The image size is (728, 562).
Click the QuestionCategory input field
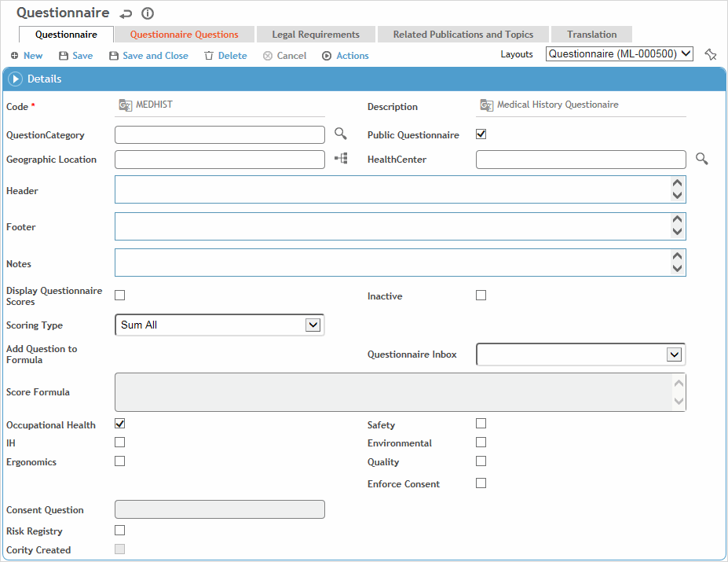[220, 135]
